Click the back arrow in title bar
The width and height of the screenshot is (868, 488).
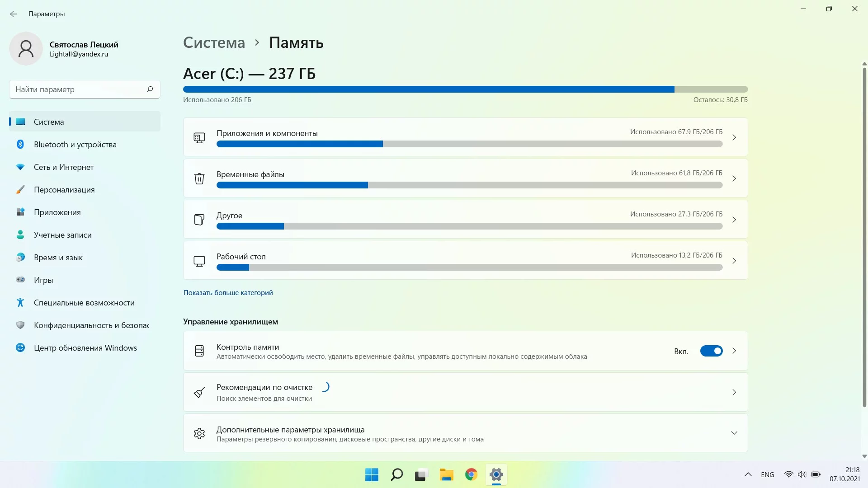(14, 14)
